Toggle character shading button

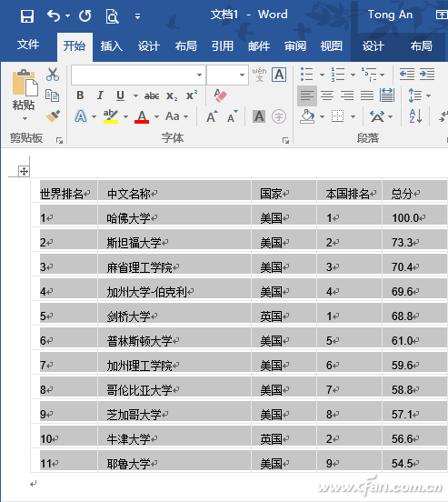[x=259, y=116]
